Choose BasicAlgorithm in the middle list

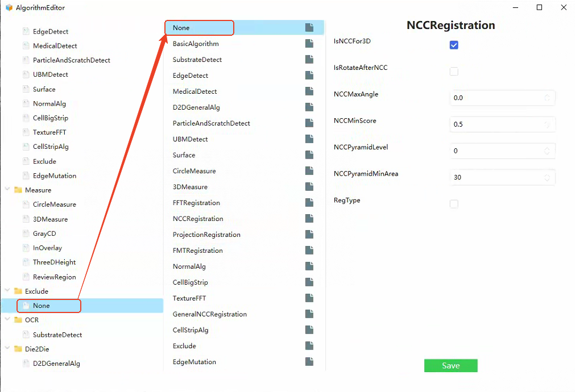[196, 44]
